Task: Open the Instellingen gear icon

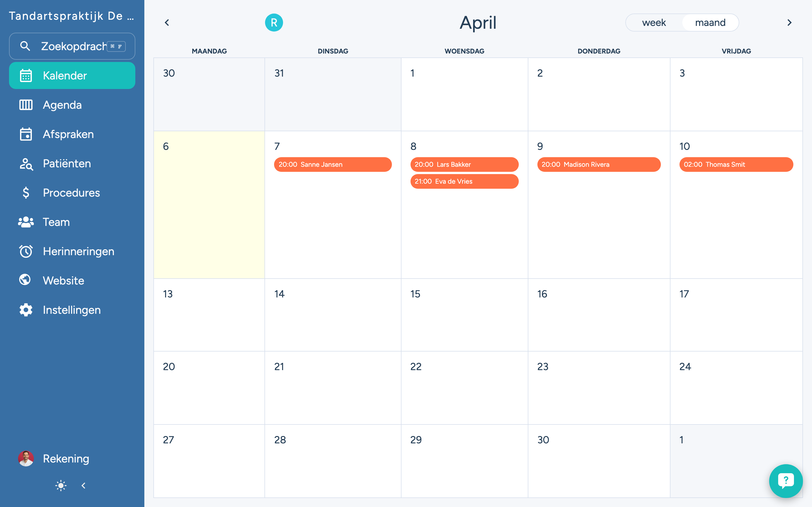Action: (x=26, y=310)
